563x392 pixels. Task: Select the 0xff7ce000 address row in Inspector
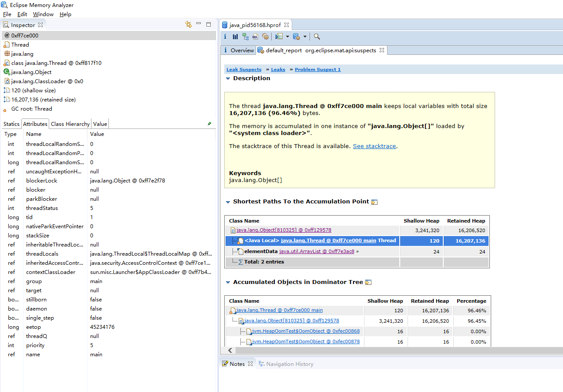108,35
